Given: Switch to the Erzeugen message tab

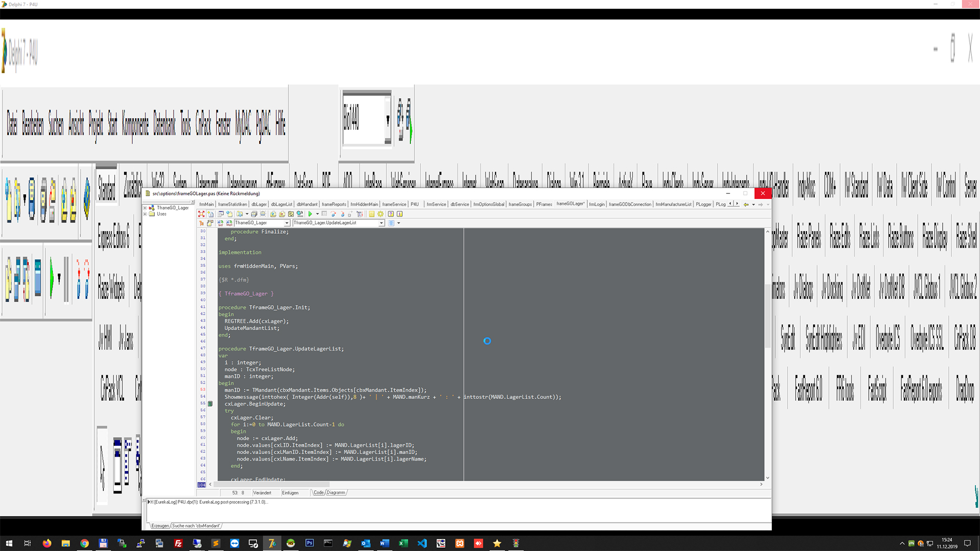Looking at the screenshot, I should (160, 525).
